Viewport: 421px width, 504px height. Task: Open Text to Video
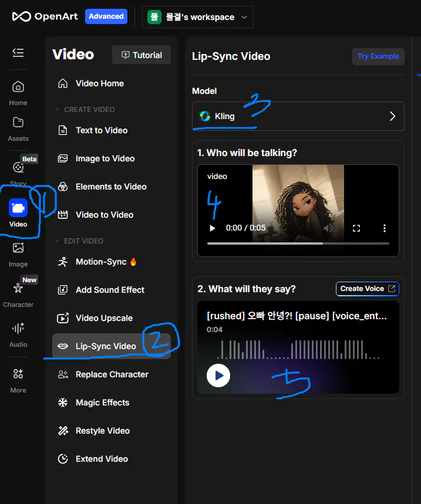pyautogui.click(x=112, y=130)
